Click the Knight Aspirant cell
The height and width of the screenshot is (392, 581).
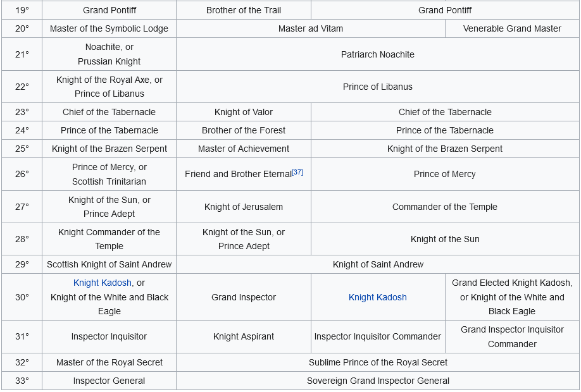pyautogui.click(x=244, y=336)
